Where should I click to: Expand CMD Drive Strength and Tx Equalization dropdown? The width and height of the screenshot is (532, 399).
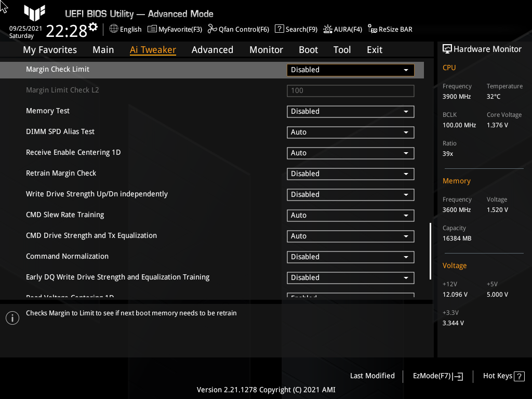click(351, 236)
